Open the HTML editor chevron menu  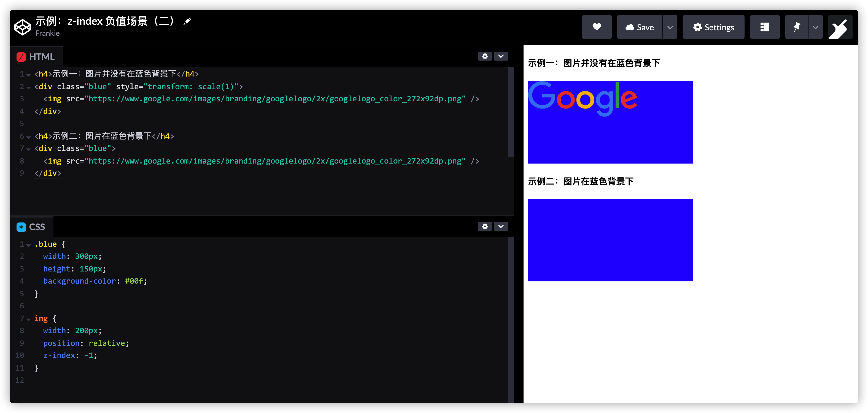click(x=501, y=56)
